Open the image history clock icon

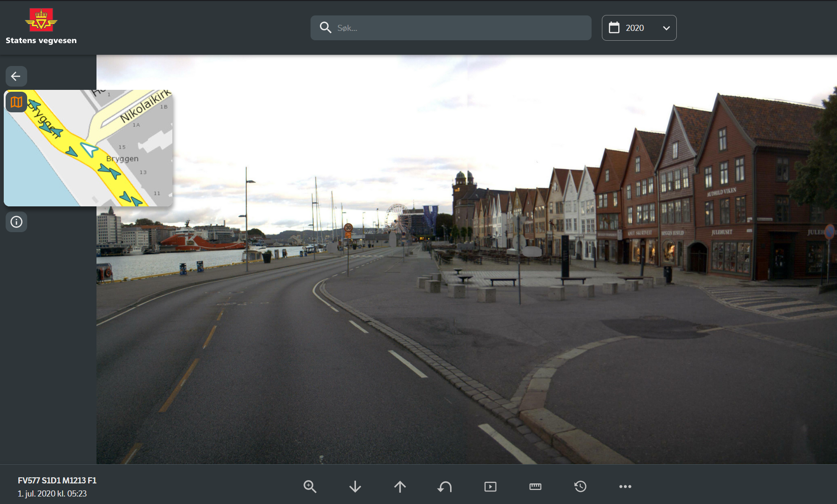[580, 487]
